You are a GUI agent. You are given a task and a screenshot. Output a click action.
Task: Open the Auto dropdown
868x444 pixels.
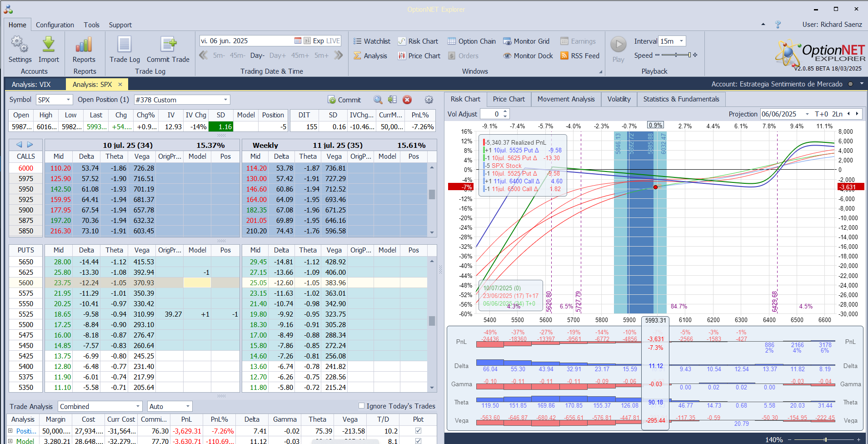(188, 406)
